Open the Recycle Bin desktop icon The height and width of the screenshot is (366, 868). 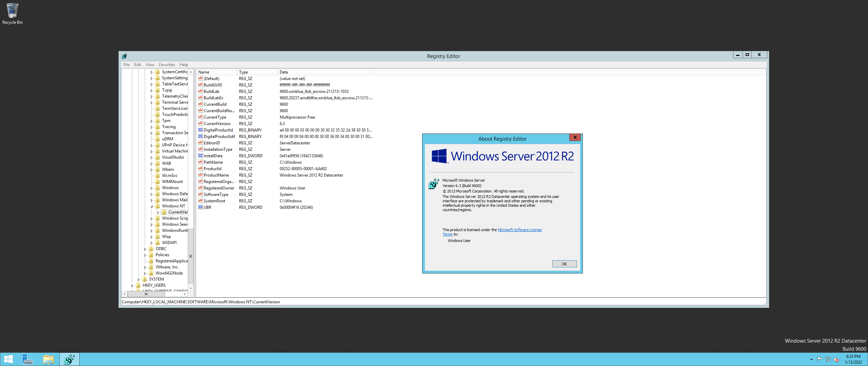point(12,14)
